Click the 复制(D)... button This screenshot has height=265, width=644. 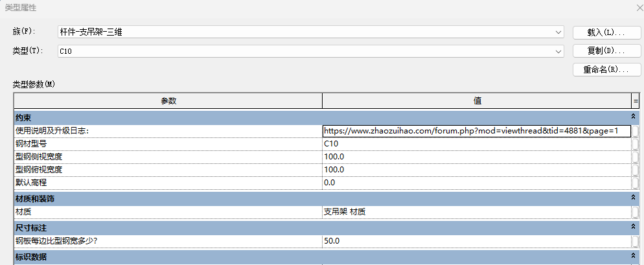pos(606,51)
